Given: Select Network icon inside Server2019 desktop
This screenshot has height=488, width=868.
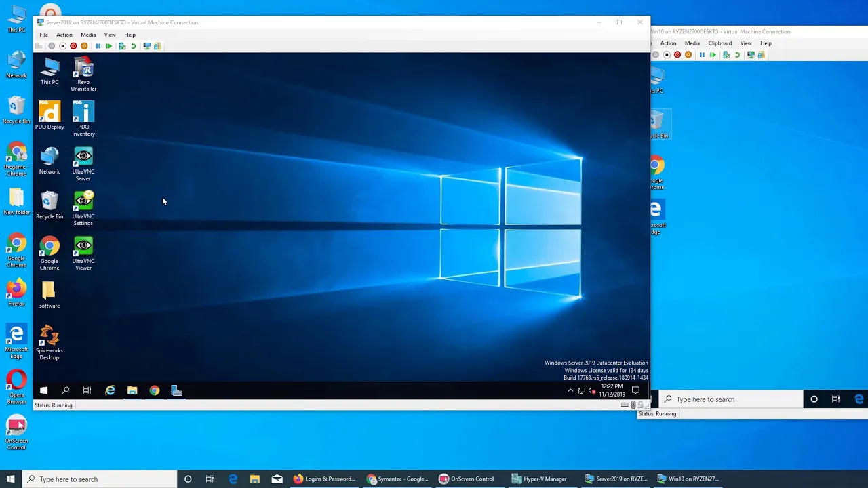Looking at the screenshot, I should click(50, 161).
